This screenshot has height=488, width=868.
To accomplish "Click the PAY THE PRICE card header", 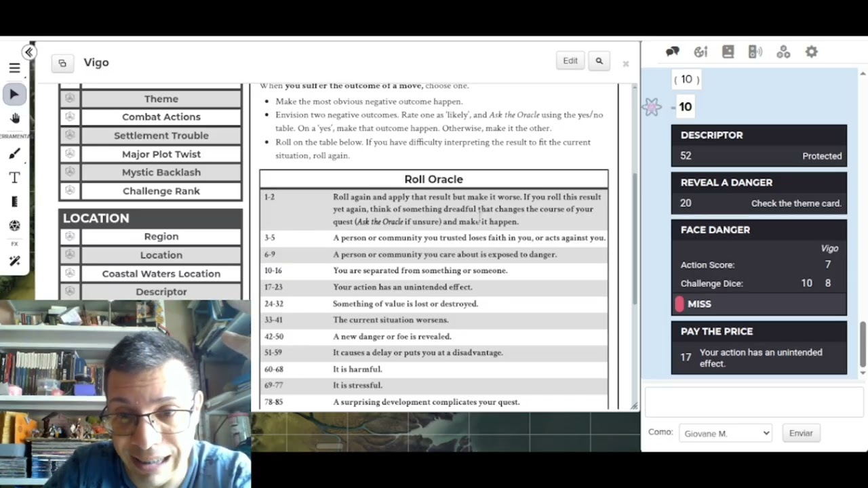I will point(759,331).
